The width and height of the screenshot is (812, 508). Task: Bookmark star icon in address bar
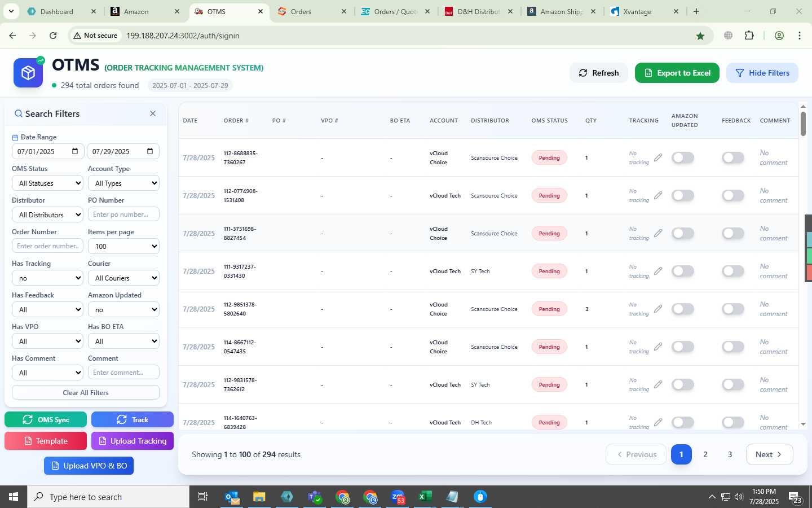click(700, 36)
